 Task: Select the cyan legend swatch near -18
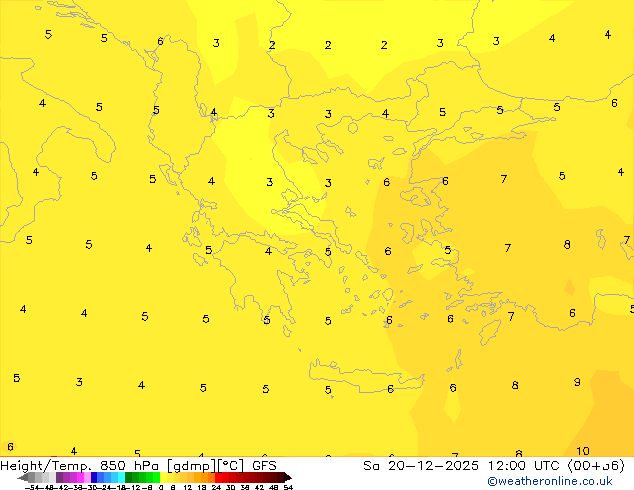pos(121,477)
